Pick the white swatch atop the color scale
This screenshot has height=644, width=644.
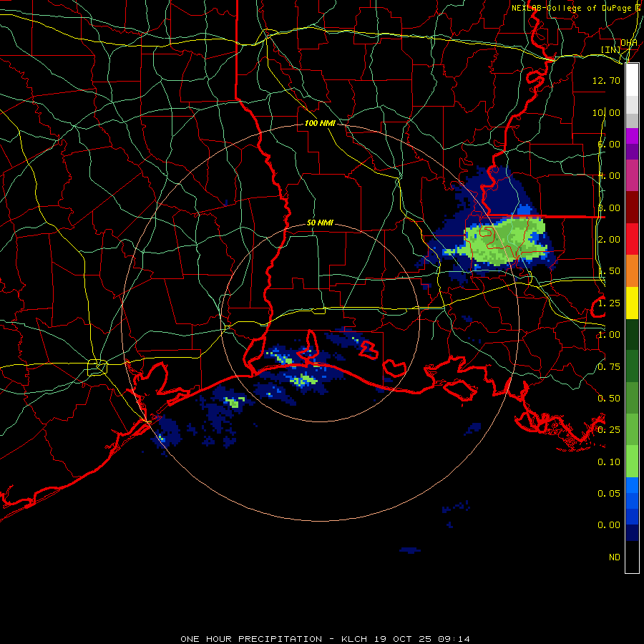tap(632, 80)
